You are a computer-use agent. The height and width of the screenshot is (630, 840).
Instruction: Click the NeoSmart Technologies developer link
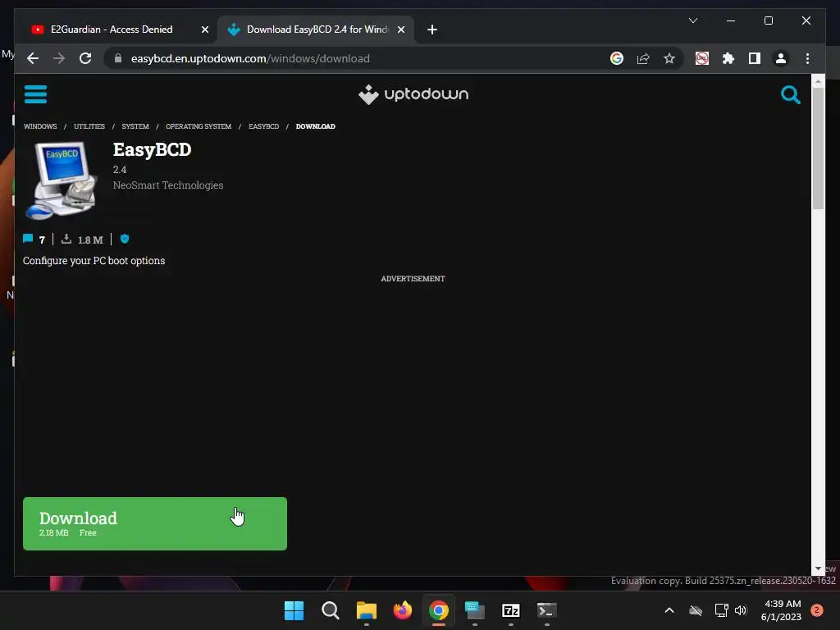[168, 185]
